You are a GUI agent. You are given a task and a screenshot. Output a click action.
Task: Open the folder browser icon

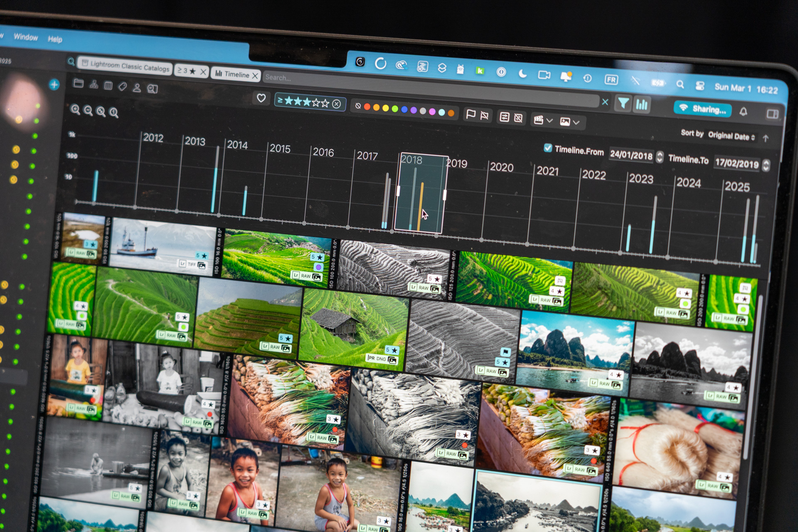pos(78,83)
